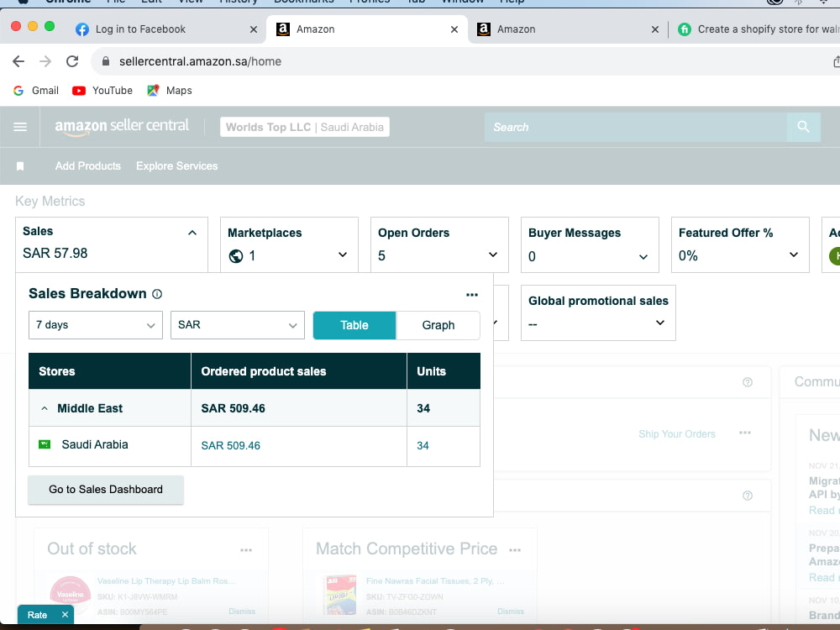Image resolution: width=840 pixels, height=630 pixels.
Task: Switch to Graph view
Action: pyautogui.click(x=438, y=325)
